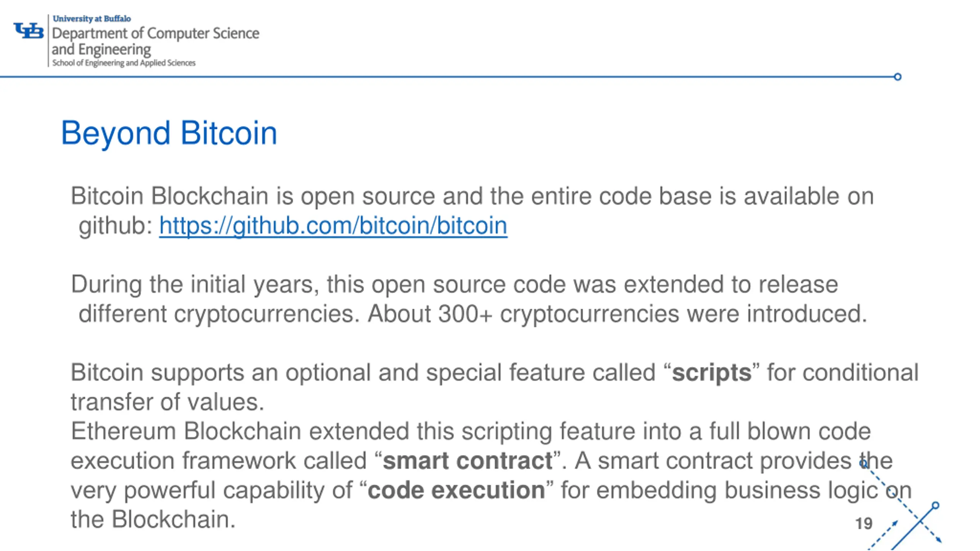
Task: Click the words and Engineering in the header
Action: [101, 50]
